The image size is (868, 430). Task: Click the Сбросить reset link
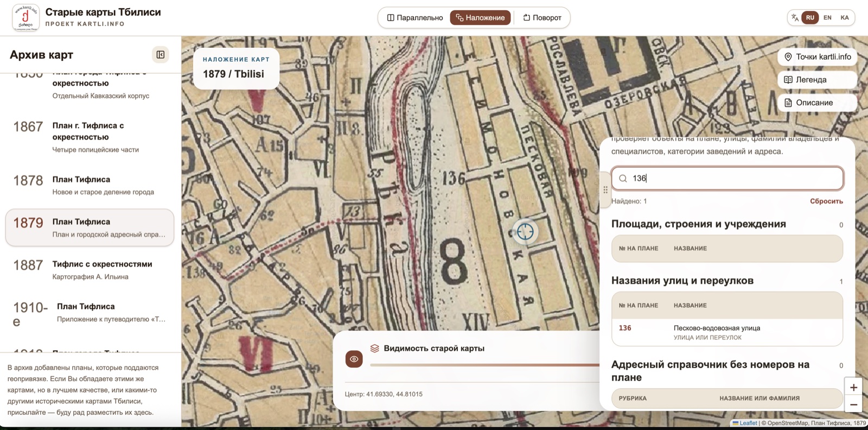[826, 201]
